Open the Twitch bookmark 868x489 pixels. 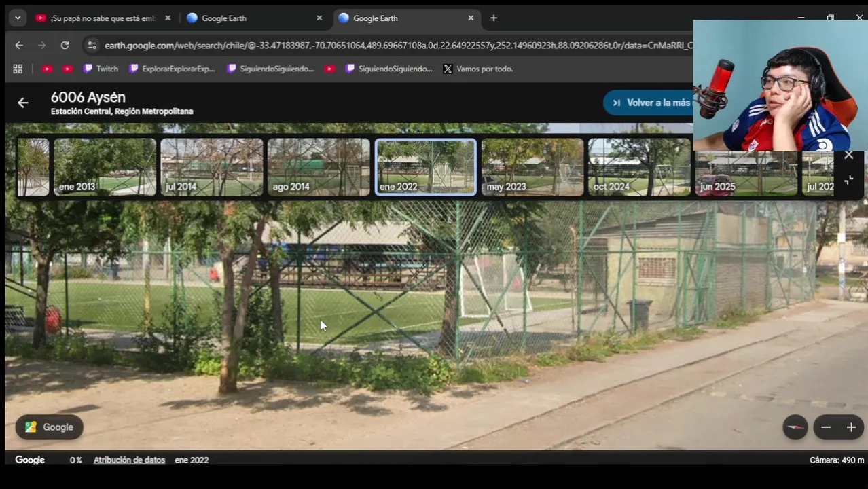click(x=101, y=69)
